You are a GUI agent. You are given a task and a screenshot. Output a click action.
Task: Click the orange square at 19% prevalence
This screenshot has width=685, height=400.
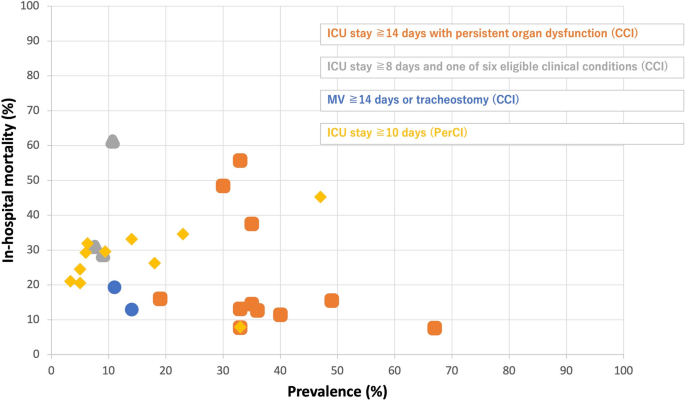(x=160, y=299)
